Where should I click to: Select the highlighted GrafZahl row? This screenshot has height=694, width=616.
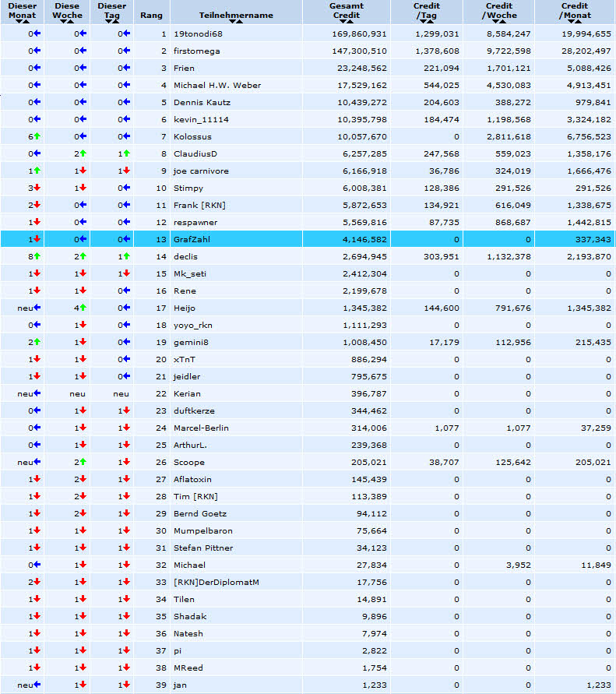tap(308, 239)
